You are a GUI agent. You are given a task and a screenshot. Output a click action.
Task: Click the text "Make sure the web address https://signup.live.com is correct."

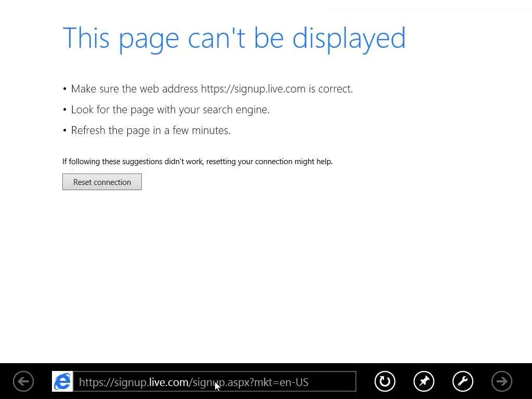[x=212, y=89]
